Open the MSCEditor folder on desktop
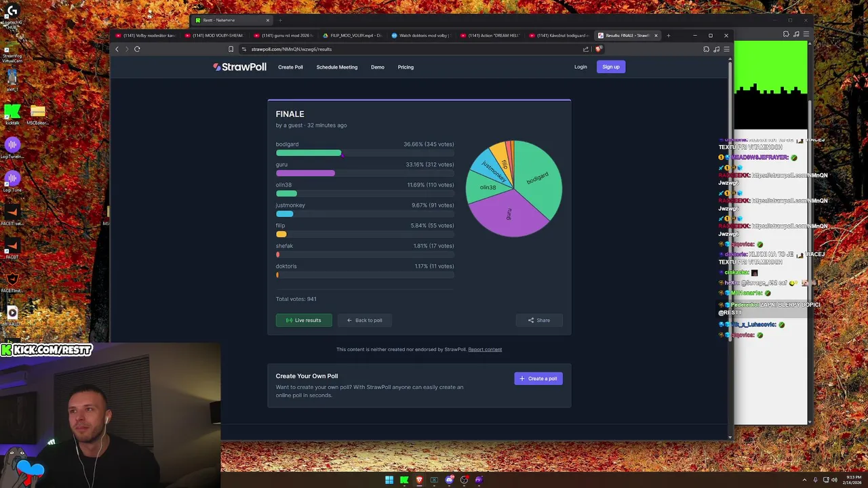Screen dimensions: 868x488 pyautogui.click(x=37, y=114)
